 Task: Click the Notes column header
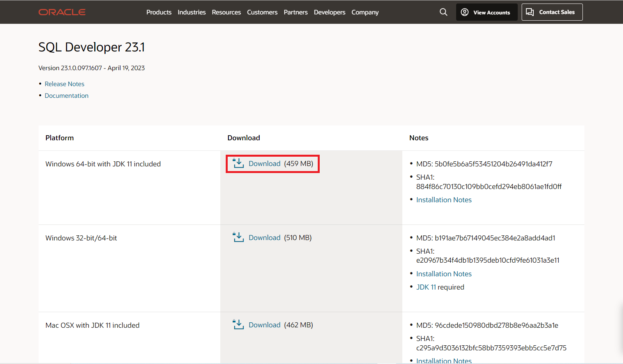click(419, 138)
